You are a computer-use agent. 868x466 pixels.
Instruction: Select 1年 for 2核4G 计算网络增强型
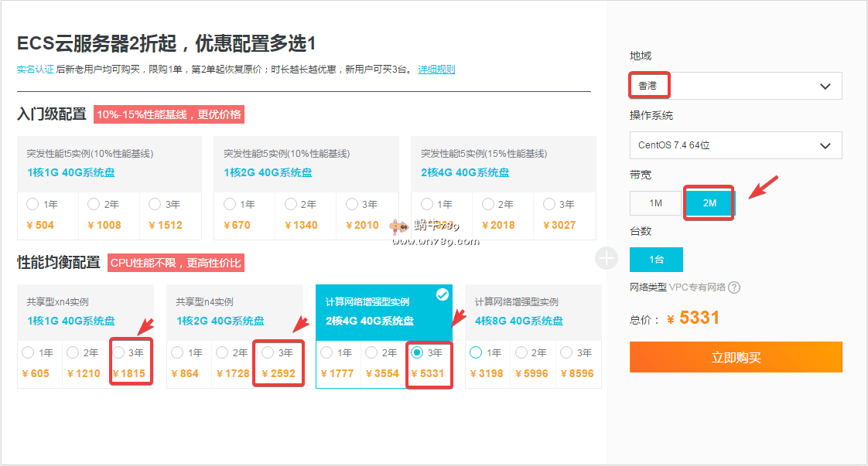click(327, 352)
